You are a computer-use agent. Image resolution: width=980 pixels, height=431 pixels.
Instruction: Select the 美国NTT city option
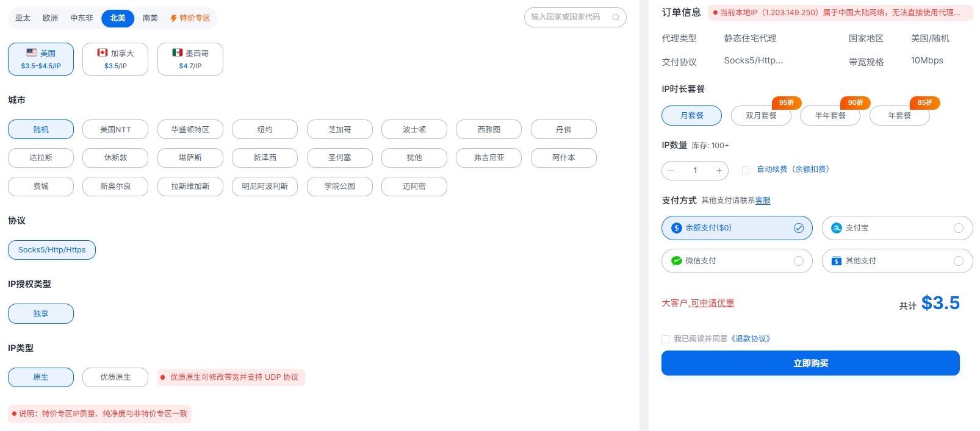[115, 129]
